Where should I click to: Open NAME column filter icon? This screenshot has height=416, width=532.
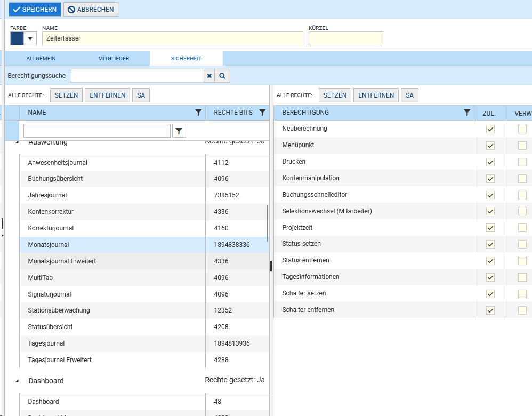198,113
